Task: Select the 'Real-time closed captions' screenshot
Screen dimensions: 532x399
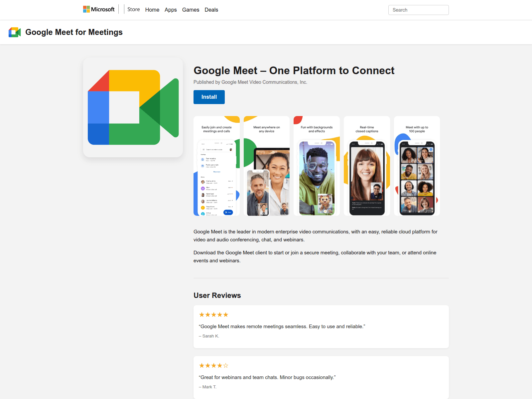Action: click(x=367, y=166)
